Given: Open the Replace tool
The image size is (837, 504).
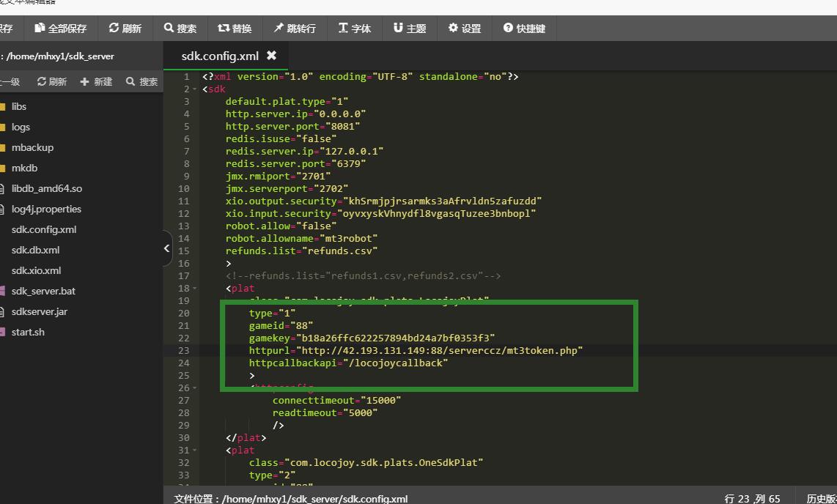Looking at the screenshot, I should pos(235,29).
